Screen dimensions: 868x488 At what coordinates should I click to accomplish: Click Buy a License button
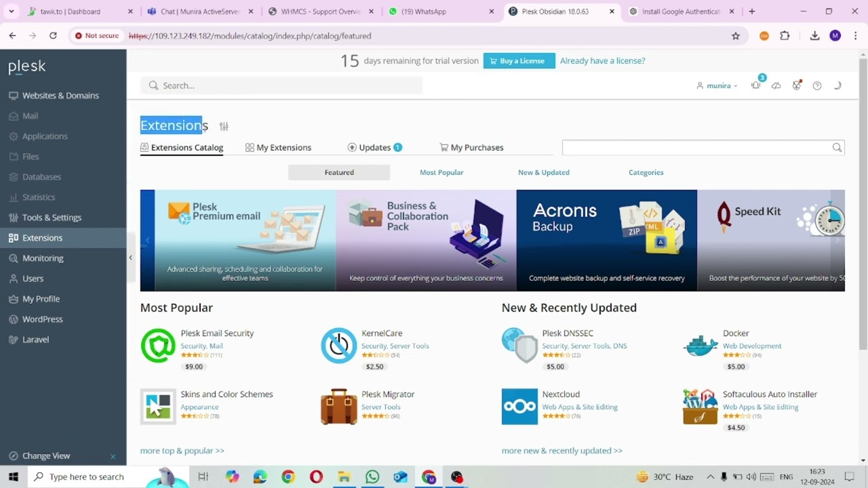point(519,61)
